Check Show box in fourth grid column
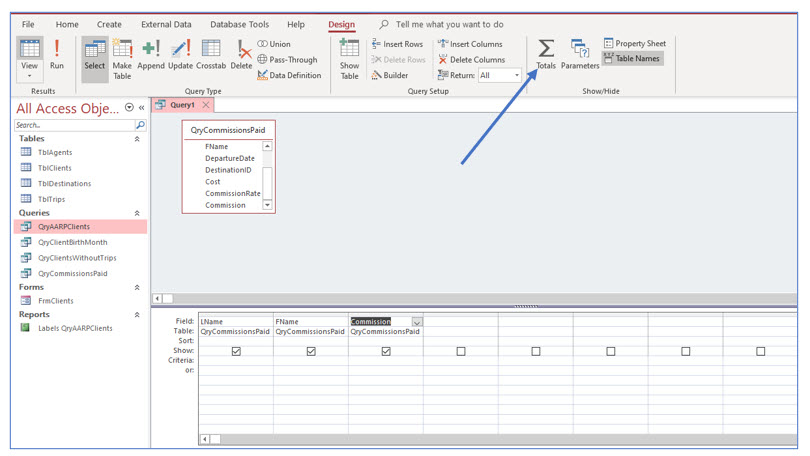Screen dimensions: 810x456 click(461, 351)
